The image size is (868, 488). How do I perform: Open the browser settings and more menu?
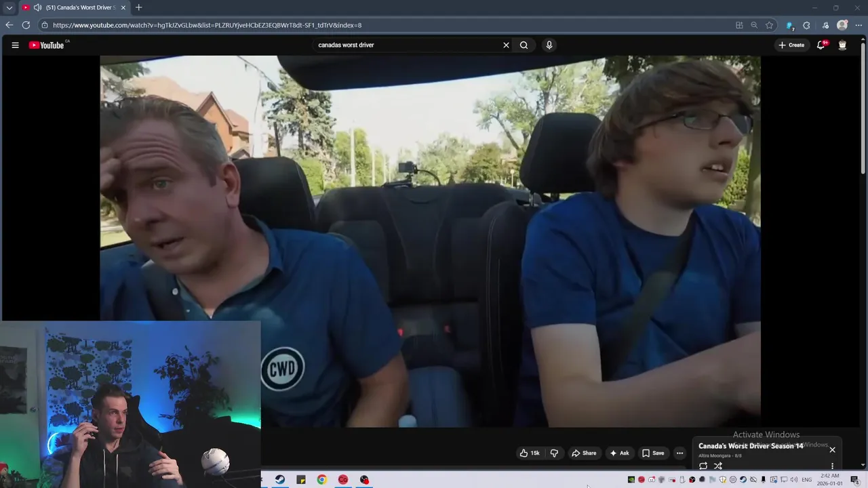(x=859, y=25)
